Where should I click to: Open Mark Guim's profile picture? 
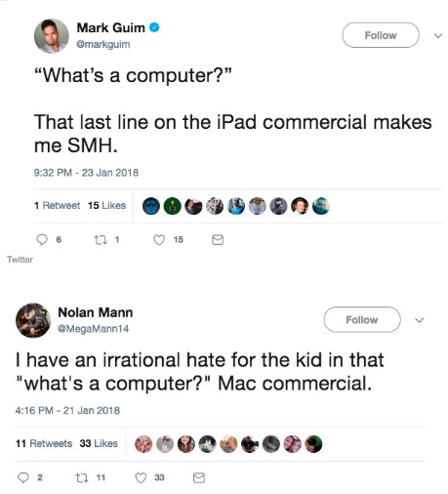(52, 36)
